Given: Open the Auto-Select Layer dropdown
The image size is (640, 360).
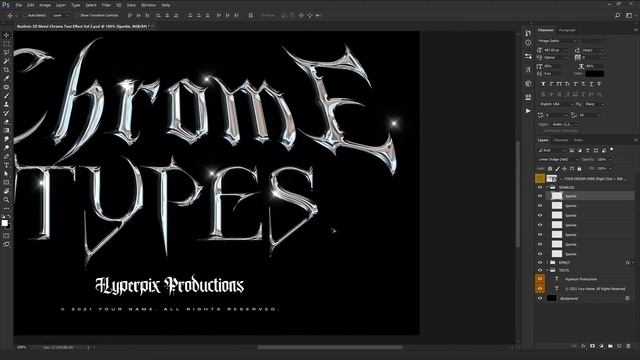Looking at the screenshot, I should click(60, 16).
